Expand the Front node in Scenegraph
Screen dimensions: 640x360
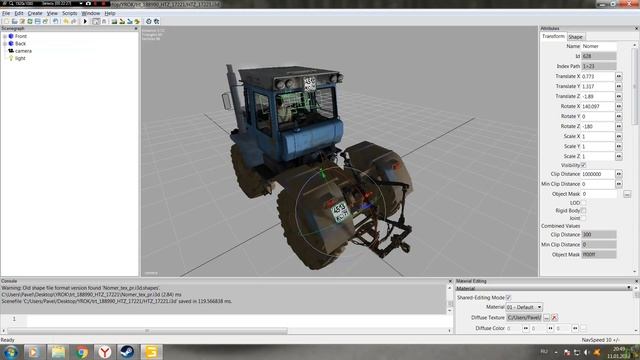tap(4, 36)
